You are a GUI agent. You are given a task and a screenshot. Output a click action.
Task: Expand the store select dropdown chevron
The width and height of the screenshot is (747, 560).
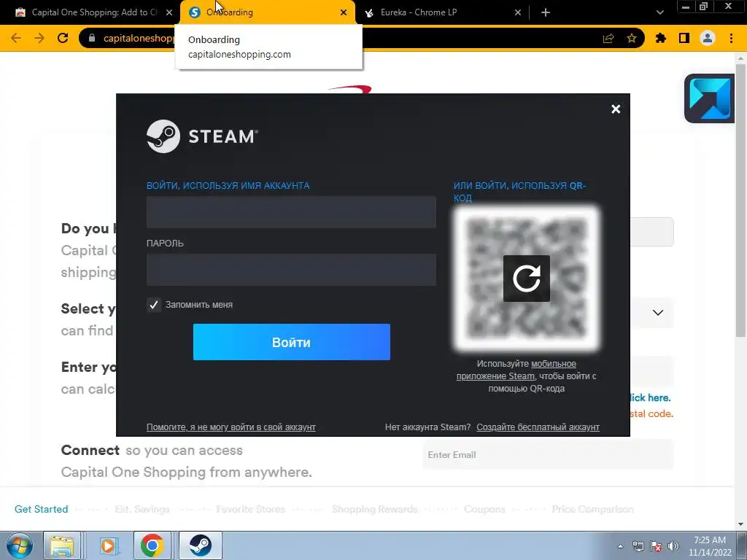658,313
